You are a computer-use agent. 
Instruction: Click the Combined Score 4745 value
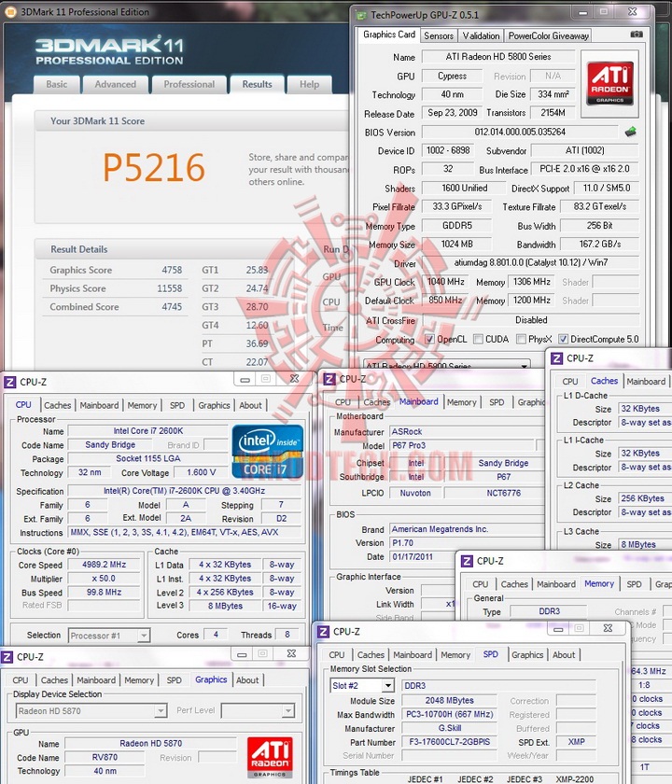(172, 307)
